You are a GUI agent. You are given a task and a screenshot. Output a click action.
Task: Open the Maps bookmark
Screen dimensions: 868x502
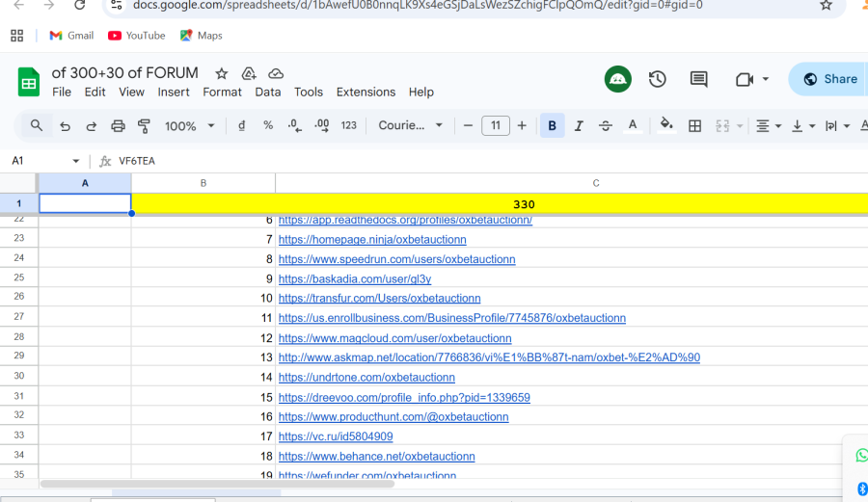[x=202, y=36]
